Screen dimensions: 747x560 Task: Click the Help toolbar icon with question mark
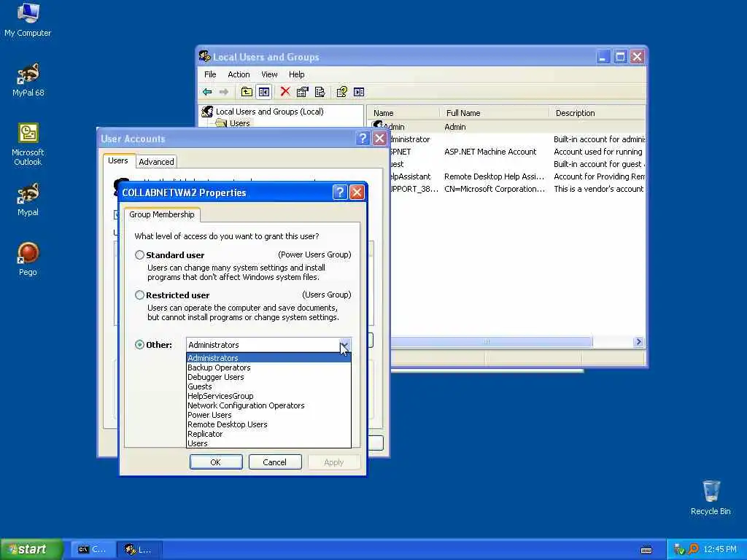[x=341, y=92]
